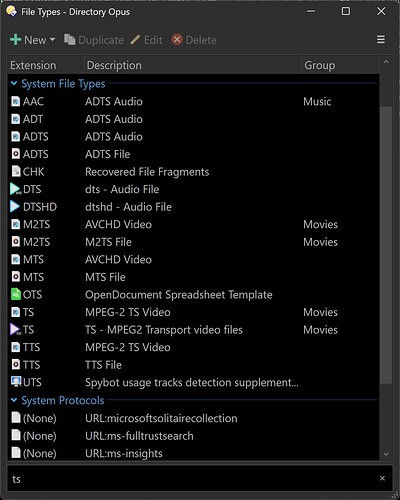Click the Directory Opus title bar icon
This screenshot has height=500, width=400.
(x=11, y=11)
